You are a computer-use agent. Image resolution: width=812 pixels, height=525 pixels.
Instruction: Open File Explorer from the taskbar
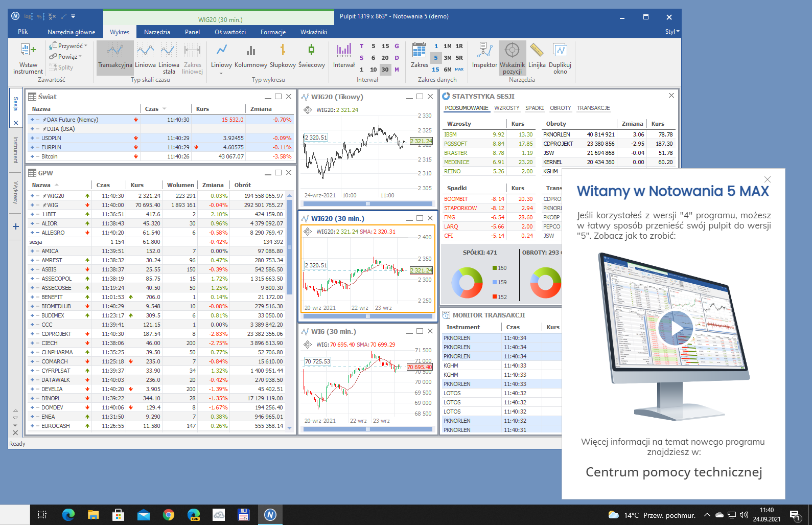click(x=93, y=515)
